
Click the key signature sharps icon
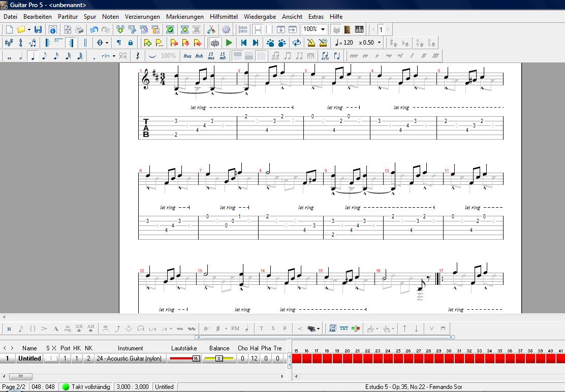click(9, 43)
